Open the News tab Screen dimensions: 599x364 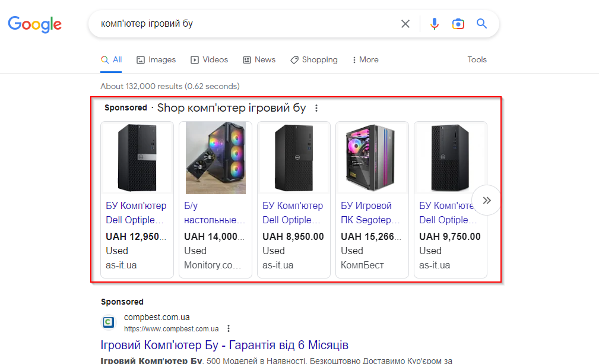pyautogui.click(x=259, y=60)
